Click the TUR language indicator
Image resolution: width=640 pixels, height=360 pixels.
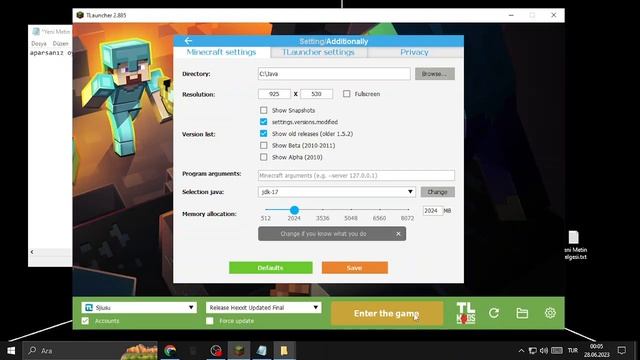[573, 351]
